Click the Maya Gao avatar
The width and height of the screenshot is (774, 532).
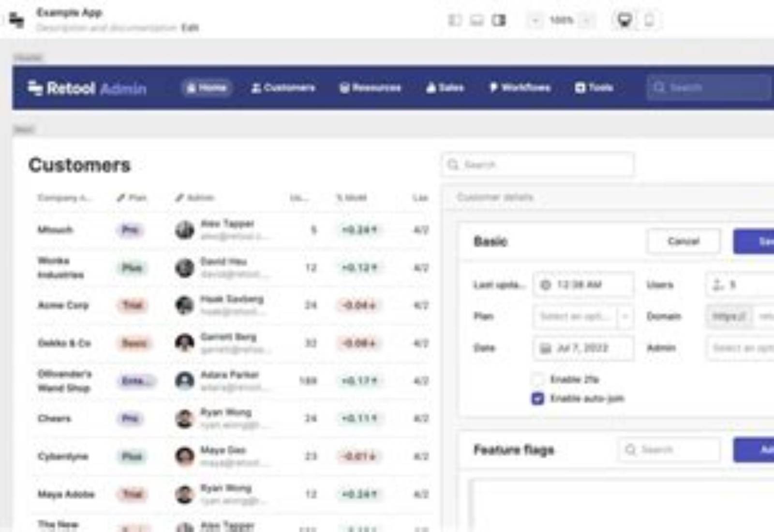point(184,456)
